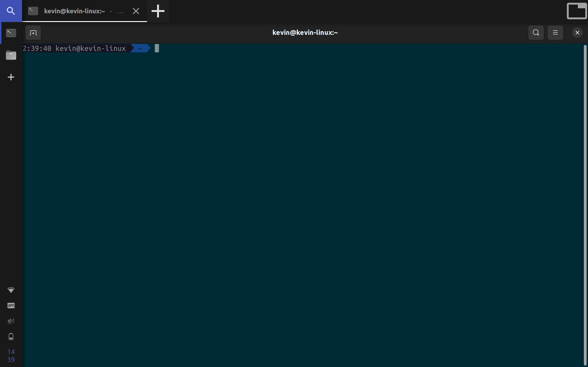Close the terminal window with round X
This screenshot has width=588, height=367.
pos(577,33)
